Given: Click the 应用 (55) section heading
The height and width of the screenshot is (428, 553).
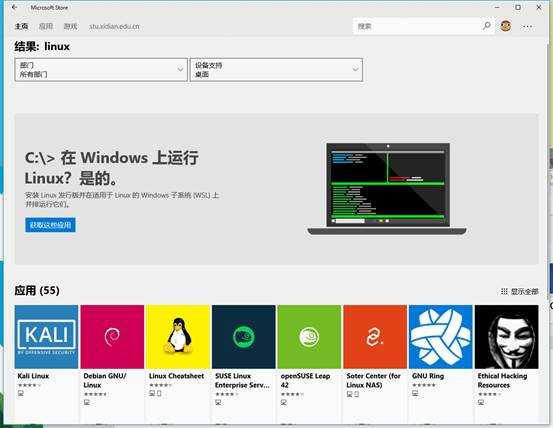Looking at the screenshot, I should click(37, 291).
